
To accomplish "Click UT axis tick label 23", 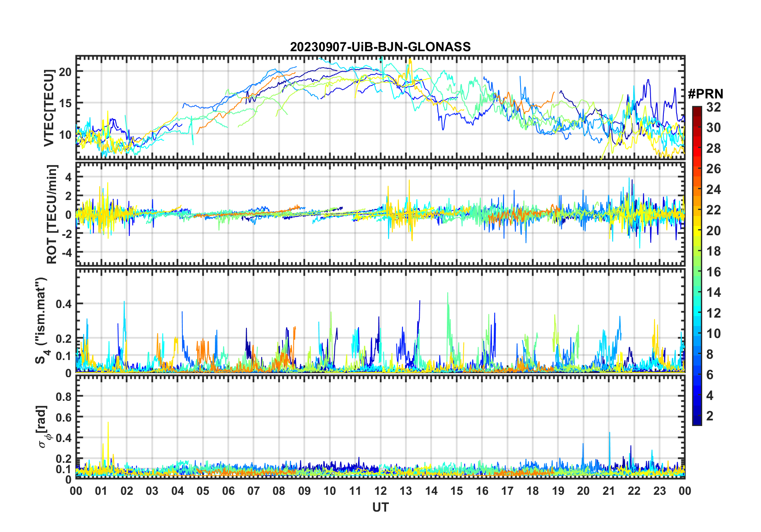I will coord(660,491).
